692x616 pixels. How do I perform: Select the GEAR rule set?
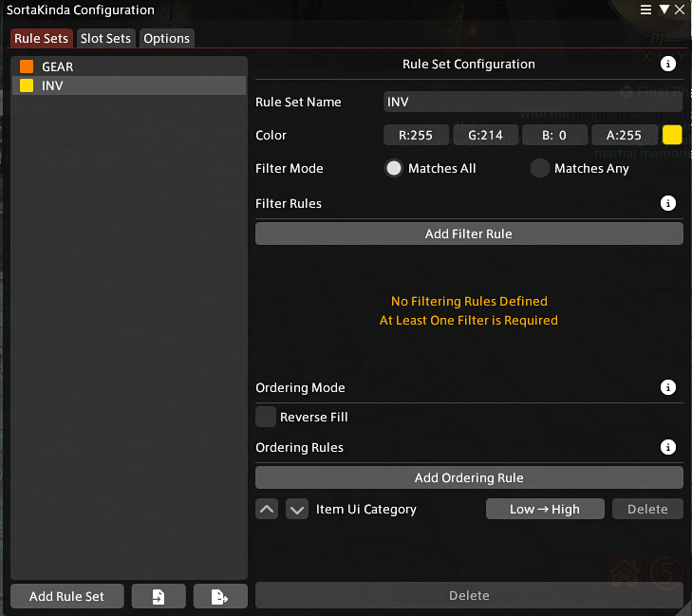pyautogui.click(x=129, y=66)
